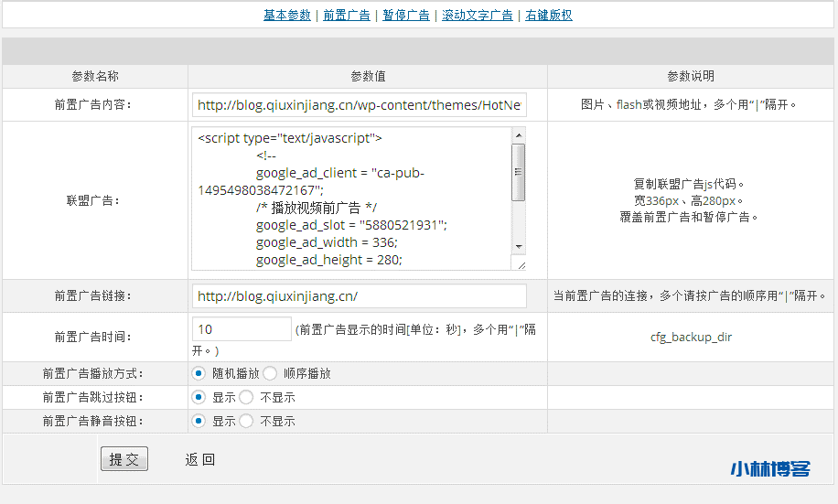This screenshot has width=838, height=504.
Task: Choose 不显示 for 前置广告跳过按钮
Action: (246, 397)
